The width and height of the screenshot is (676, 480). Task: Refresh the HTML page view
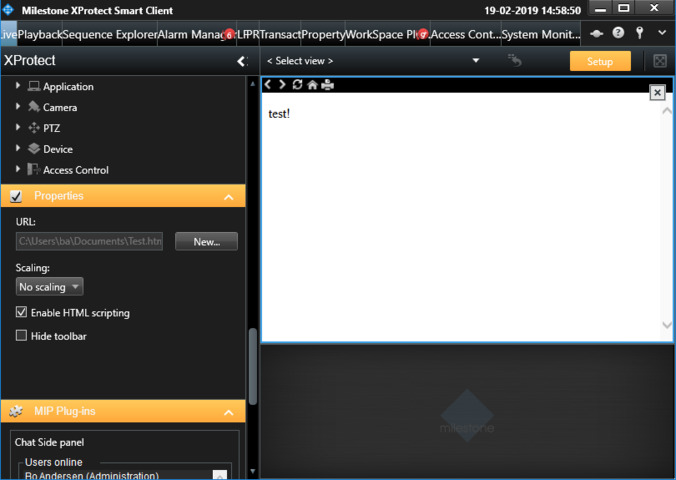(297, 85)
